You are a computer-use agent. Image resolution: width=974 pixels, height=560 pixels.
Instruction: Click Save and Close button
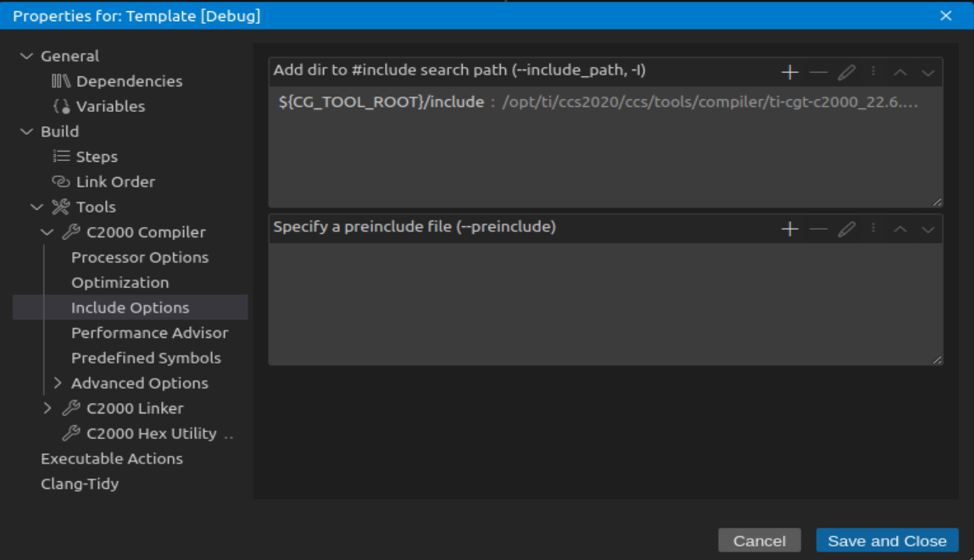887,541
